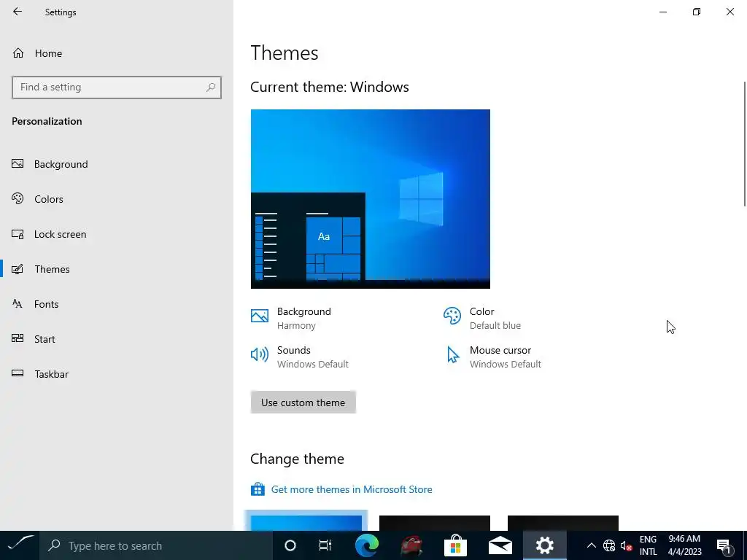
Task: Open Microsoft Store from the taskbar
Action: pyautogui.click(x=455, y=545)
